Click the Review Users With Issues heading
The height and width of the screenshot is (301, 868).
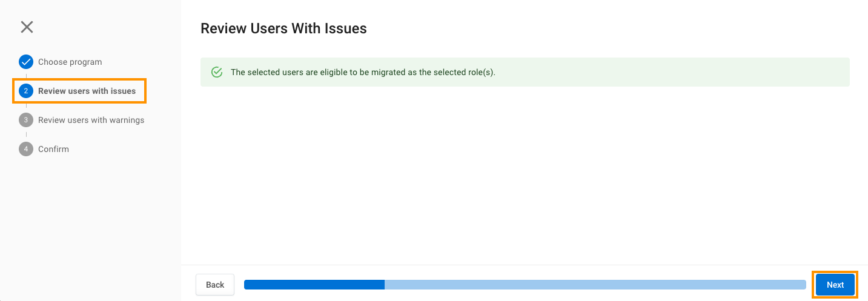pyautogui.click(x=283, y=28)
